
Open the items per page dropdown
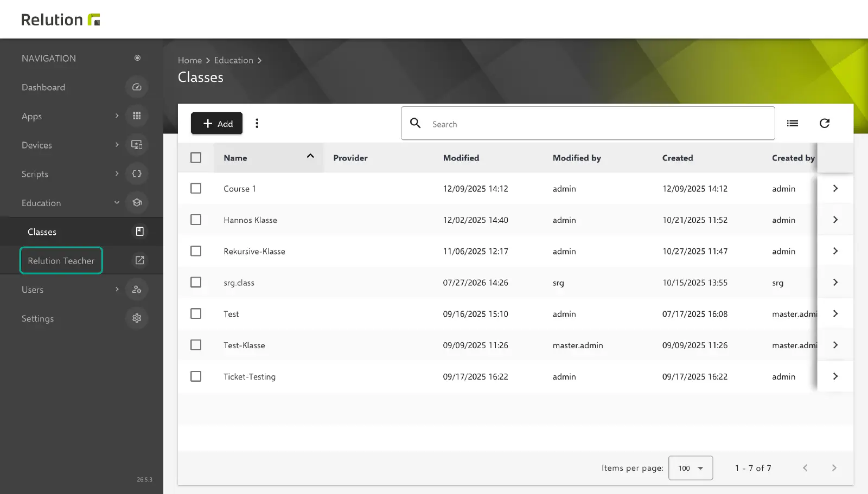(x=691, y=468)
